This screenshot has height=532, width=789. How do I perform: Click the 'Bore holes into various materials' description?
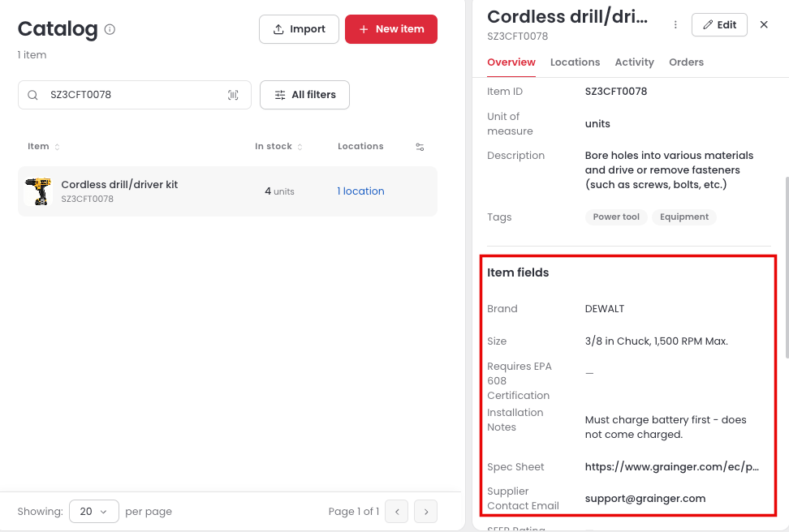[x=669, y=170]
